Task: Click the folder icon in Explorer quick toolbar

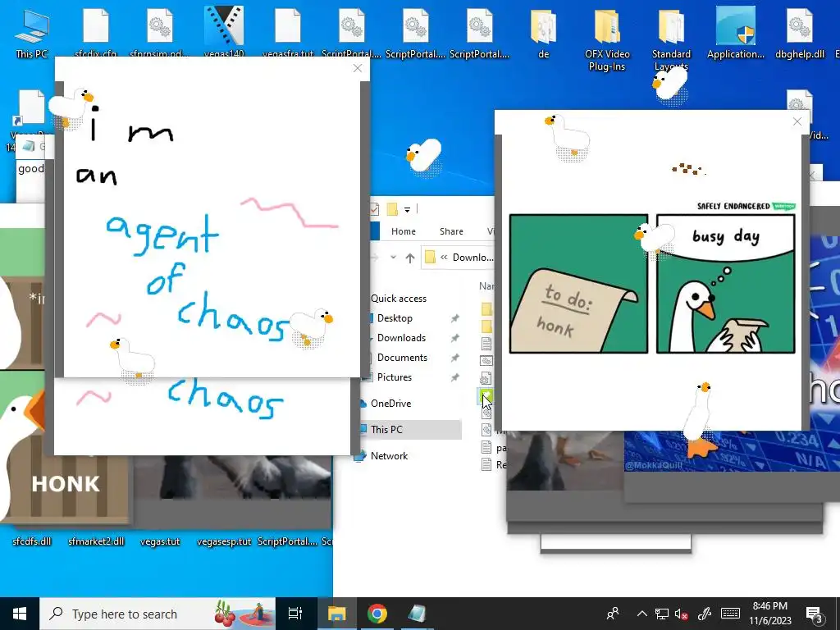Action: coord(392,209)
